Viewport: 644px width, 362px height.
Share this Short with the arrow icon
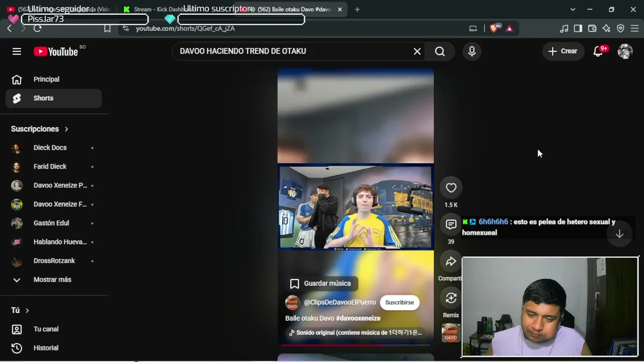(x=451, y=261)
